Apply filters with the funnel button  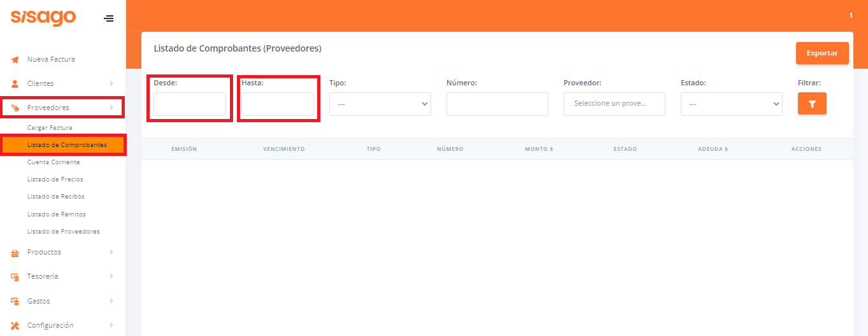tap(812, 104)
